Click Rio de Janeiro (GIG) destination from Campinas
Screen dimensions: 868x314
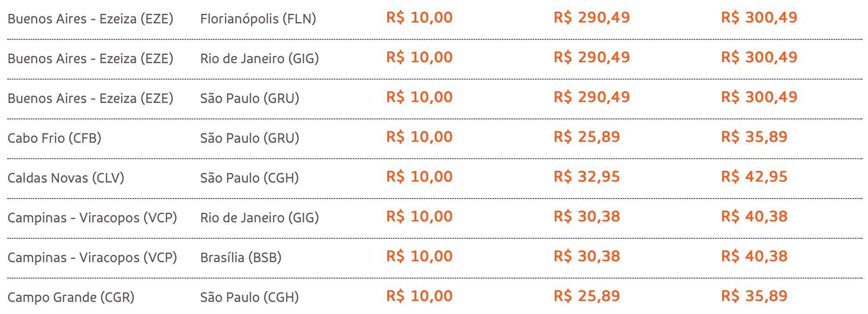click(x=260, y=218)
